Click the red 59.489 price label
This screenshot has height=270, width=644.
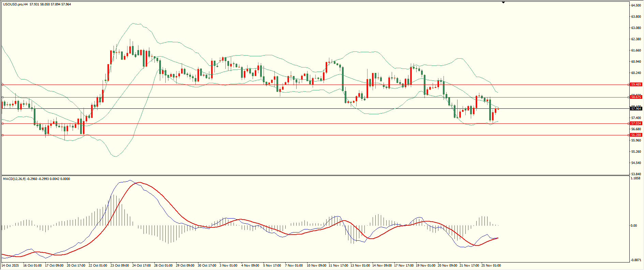coord(636,85)
